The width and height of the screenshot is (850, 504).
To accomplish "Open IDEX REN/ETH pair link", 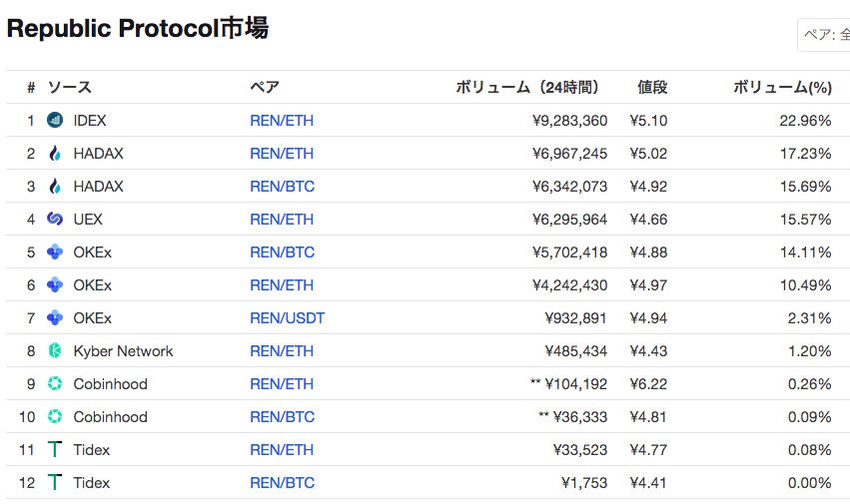I will pos(282,121).
